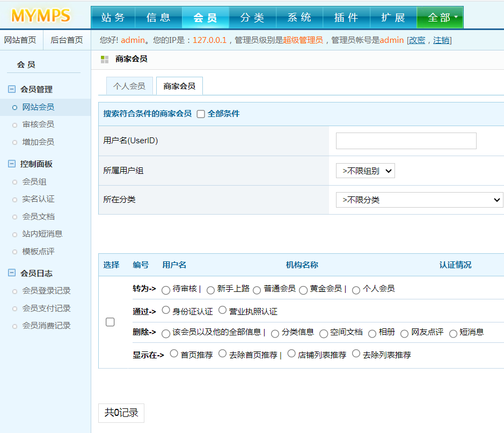Image resolution: width=504 pixels, height=433 pixels.
Task: Switch to the 个人会员 tab
Action: click(129, 86)
